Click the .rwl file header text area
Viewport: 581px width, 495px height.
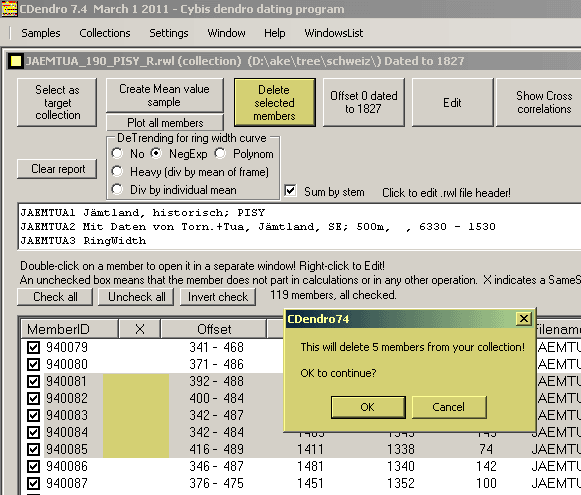(299, 226)
